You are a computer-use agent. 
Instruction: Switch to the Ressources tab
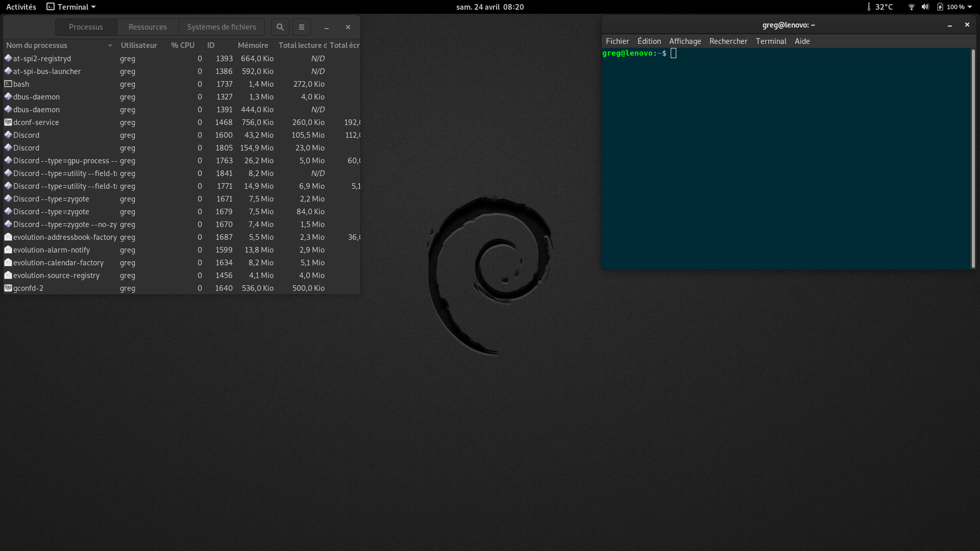click(x=148, y=27)
